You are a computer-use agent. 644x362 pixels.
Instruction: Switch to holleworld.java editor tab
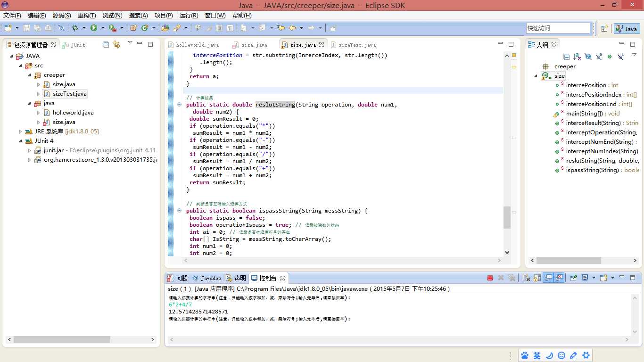(x=193, y=45)
